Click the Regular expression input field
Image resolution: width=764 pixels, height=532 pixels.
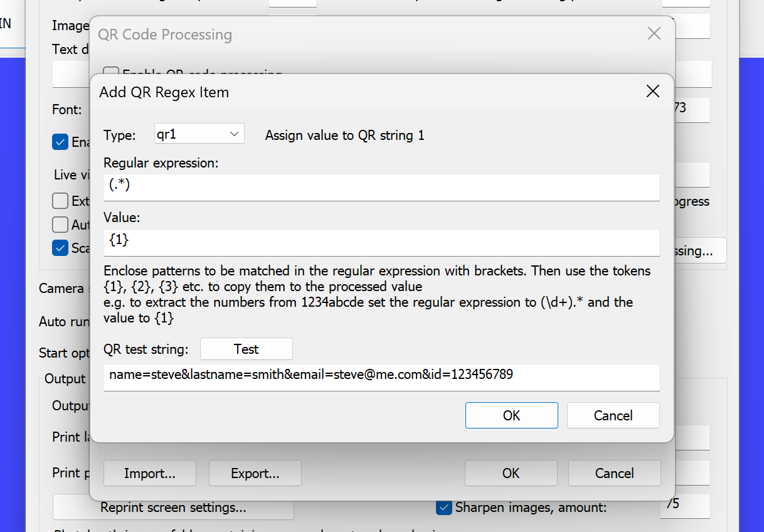381,187
